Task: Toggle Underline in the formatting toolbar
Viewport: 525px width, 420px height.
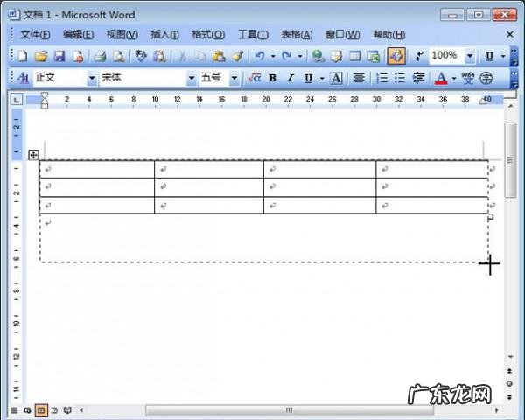Action: tap(308, 78)
